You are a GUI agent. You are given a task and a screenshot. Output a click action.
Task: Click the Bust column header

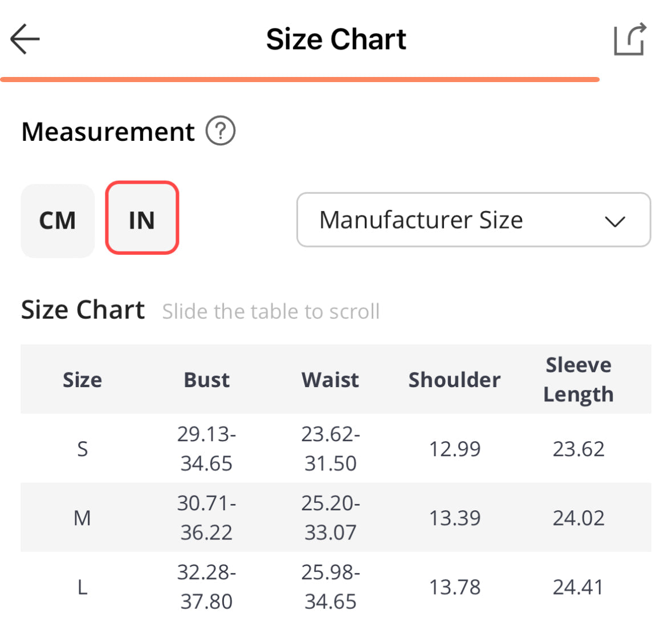206,380
